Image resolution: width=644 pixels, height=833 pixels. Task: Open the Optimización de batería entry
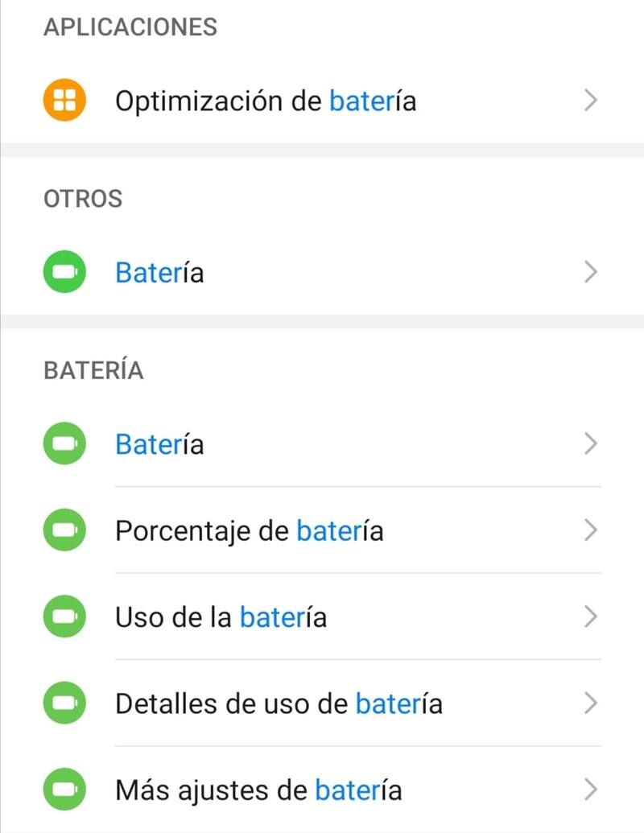[x=266, y=101]
